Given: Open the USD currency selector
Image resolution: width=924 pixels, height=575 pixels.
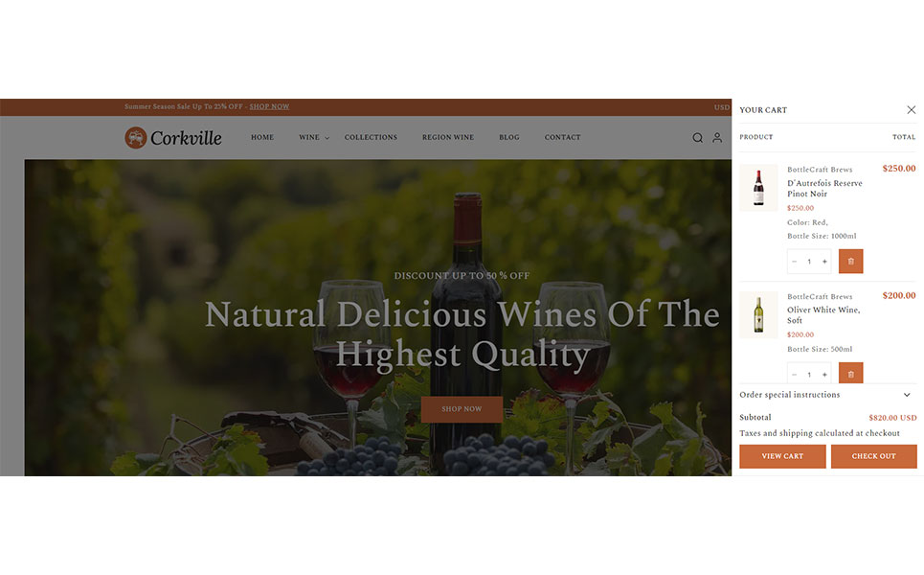Looking at the screenshot, I should pyautogui.click(x=722, y=106).
